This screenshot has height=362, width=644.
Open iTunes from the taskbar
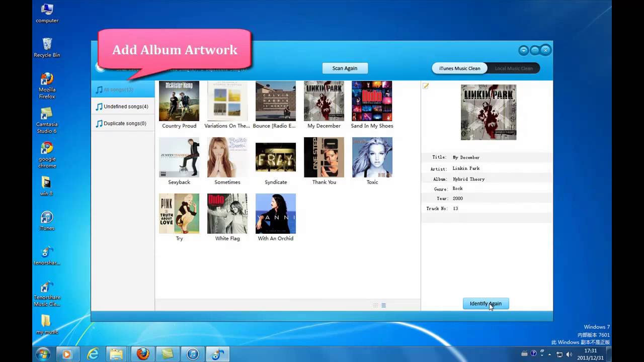tap(193, 354)
